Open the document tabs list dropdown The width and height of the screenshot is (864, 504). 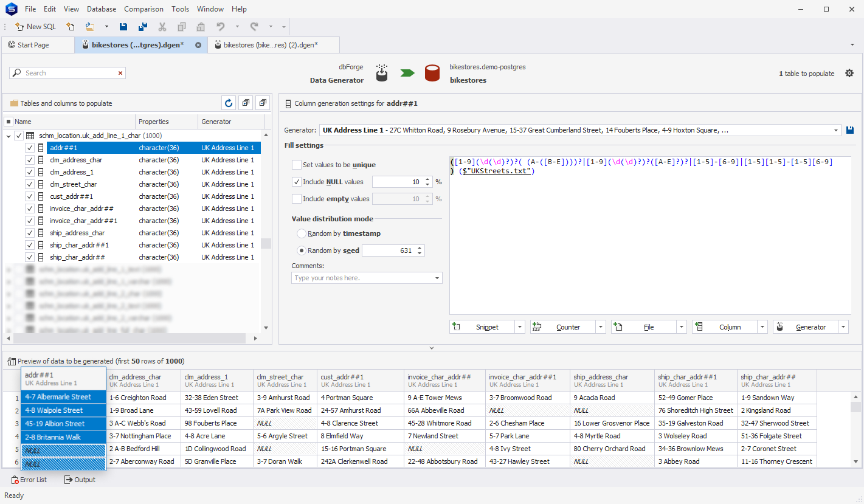pyautogui.click(x=852, y=45)
